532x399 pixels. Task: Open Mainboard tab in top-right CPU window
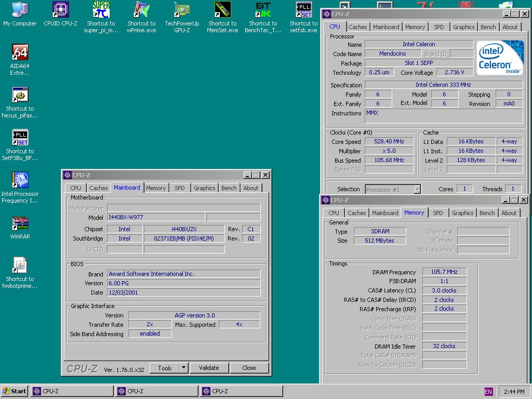[386, 27]
